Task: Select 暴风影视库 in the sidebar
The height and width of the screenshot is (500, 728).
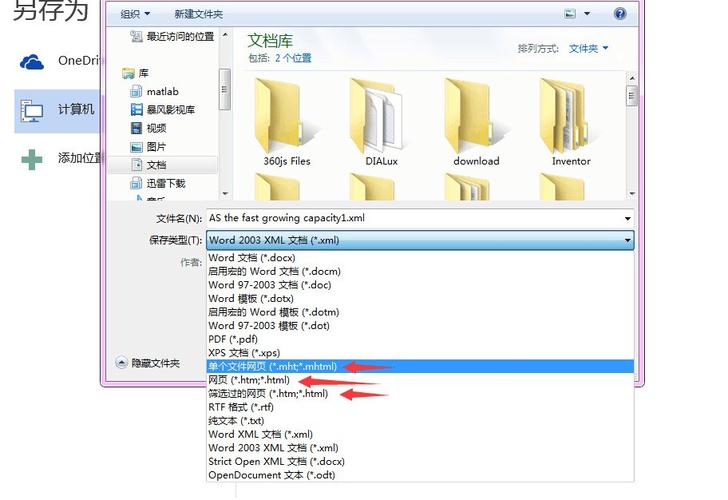Action: point(162,110)
